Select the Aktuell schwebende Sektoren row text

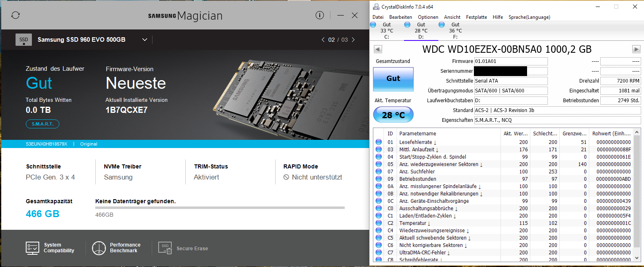433,238
